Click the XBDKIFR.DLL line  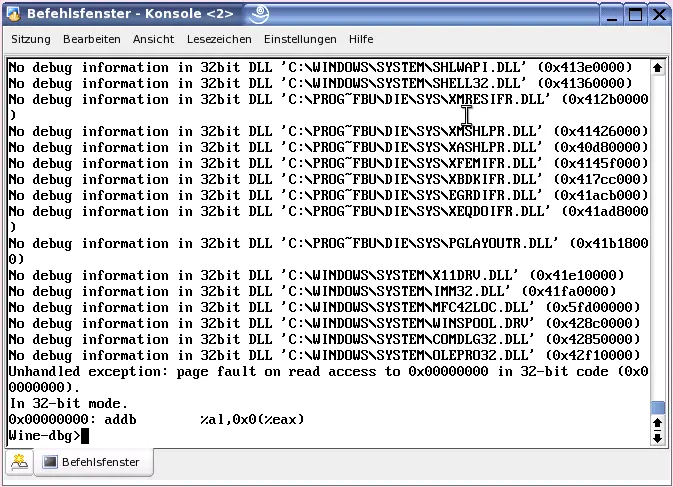tap(328, 179)
